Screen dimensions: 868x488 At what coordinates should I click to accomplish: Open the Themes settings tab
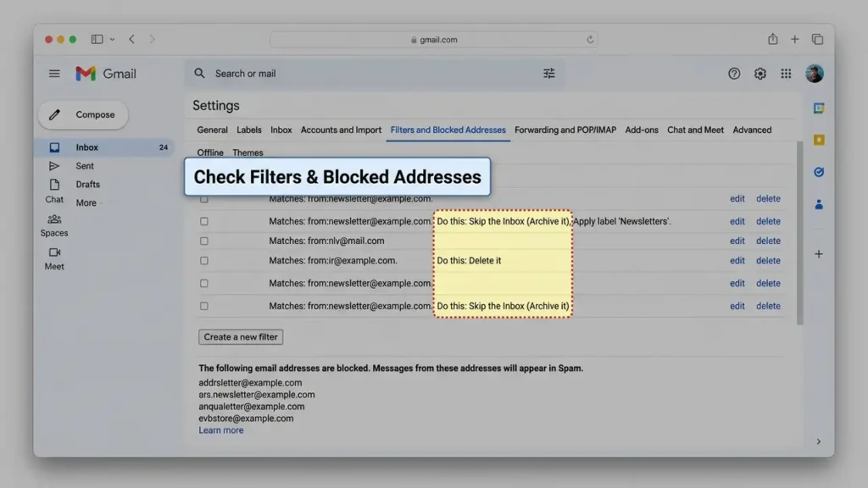(248, 152)
